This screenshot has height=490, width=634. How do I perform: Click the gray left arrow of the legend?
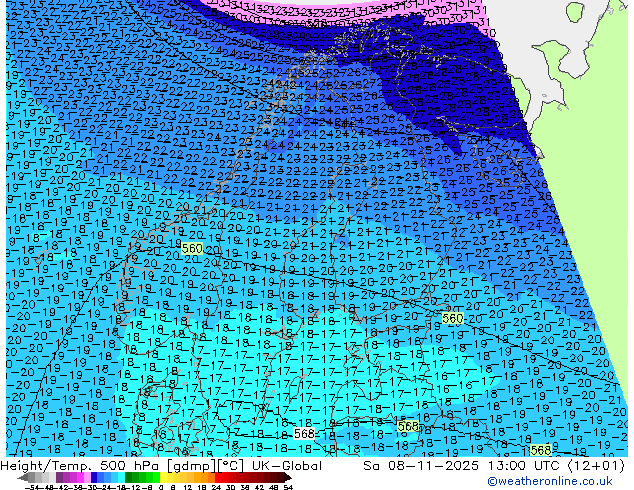22,478
